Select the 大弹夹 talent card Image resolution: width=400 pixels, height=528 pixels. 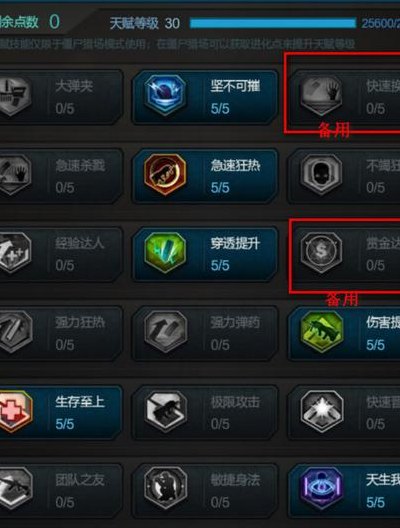[x=61, y=97]
